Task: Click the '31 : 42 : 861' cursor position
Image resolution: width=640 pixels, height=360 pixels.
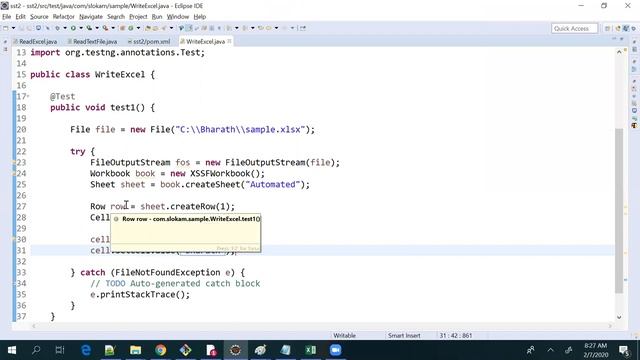Action: (x=456, y=336)
